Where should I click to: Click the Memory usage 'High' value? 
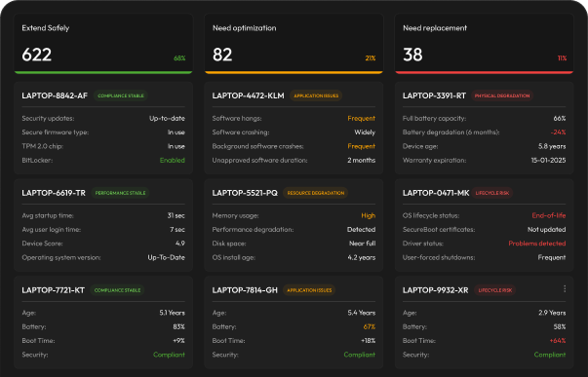pyautogui.click(x=368, y=216)
